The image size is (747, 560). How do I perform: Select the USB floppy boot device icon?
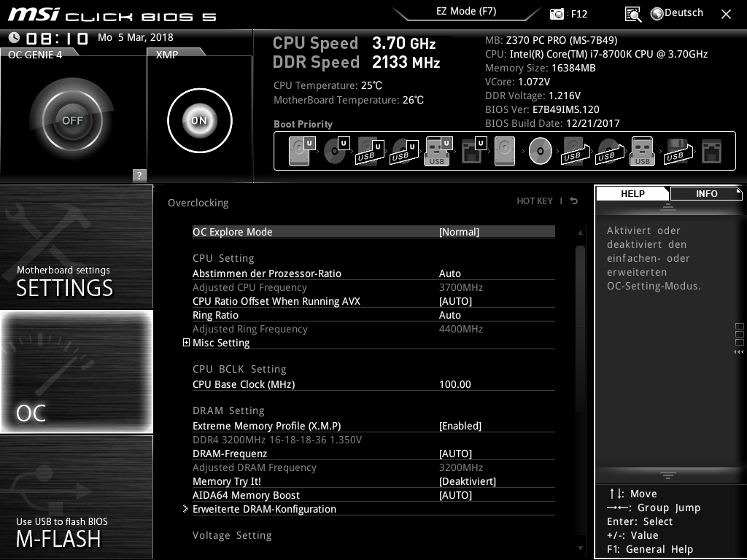tap(678, 151)
